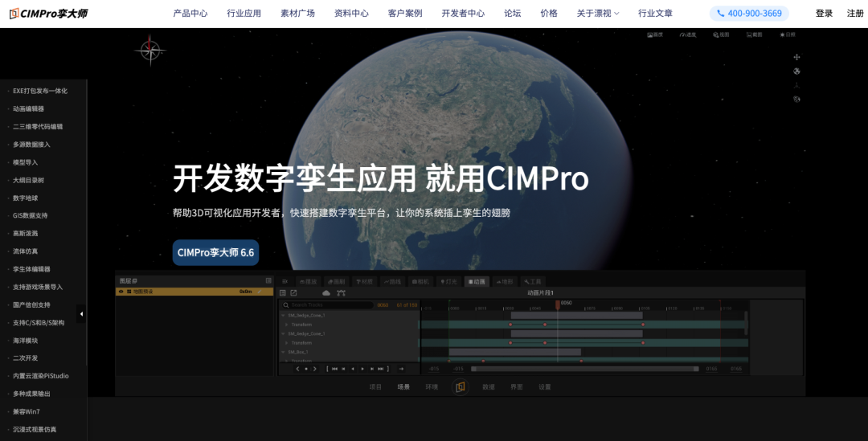The image size is (868, 441).
Task: Open the 行业应用 menu
Action: (x=244, y=14)
